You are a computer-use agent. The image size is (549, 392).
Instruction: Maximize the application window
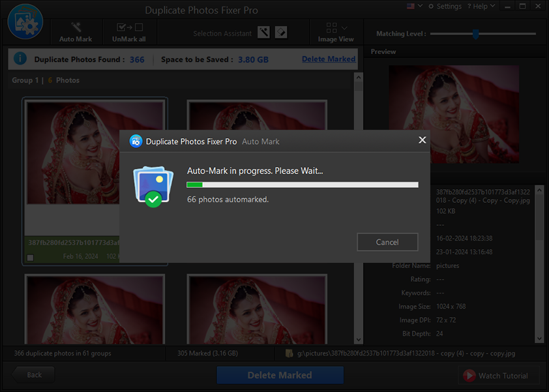522,7
